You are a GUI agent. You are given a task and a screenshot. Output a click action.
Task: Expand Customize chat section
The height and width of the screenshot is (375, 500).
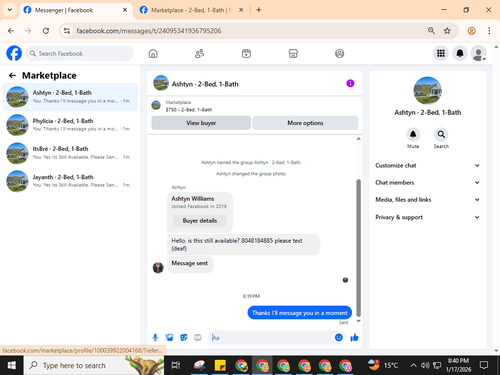coord(428,165)
